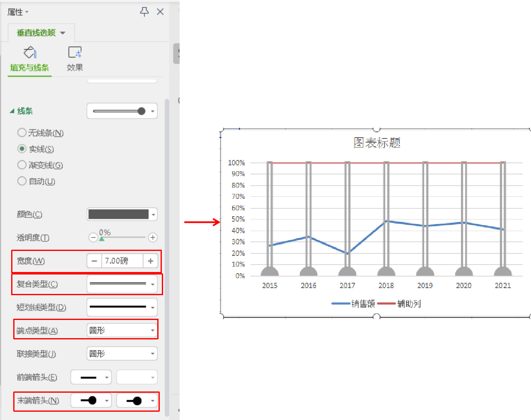Screen dimensions: 531x420
Task: Click the 透明度 slider handle
Action: (x=102, y=239)
